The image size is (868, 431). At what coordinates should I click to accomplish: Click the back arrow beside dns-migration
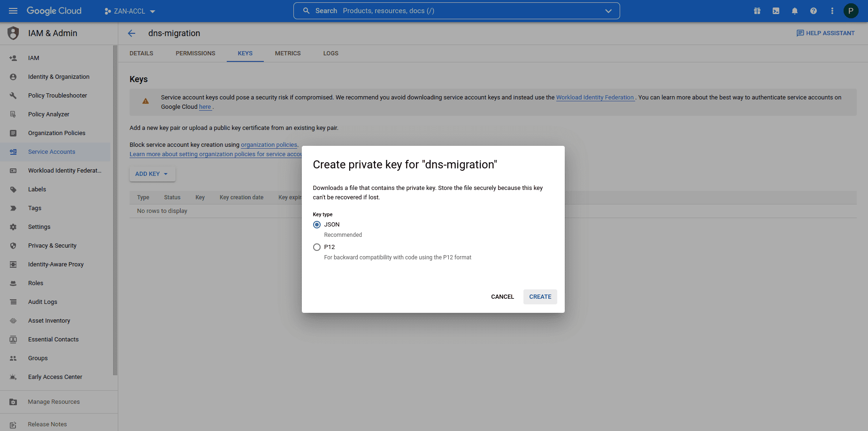(131, 33)
